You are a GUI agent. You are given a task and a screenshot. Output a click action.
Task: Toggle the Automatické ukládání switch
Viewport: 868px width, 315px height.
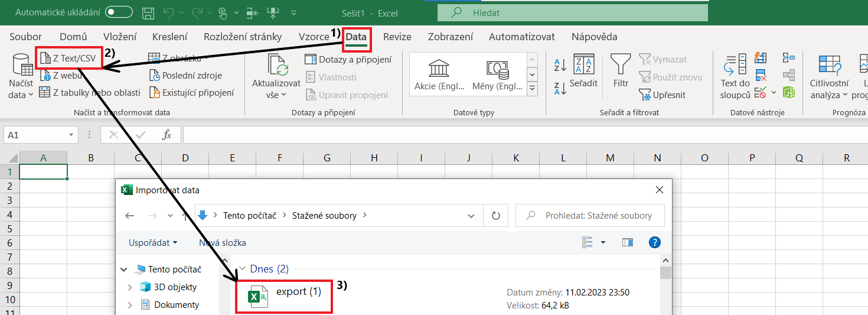[118, 12]
